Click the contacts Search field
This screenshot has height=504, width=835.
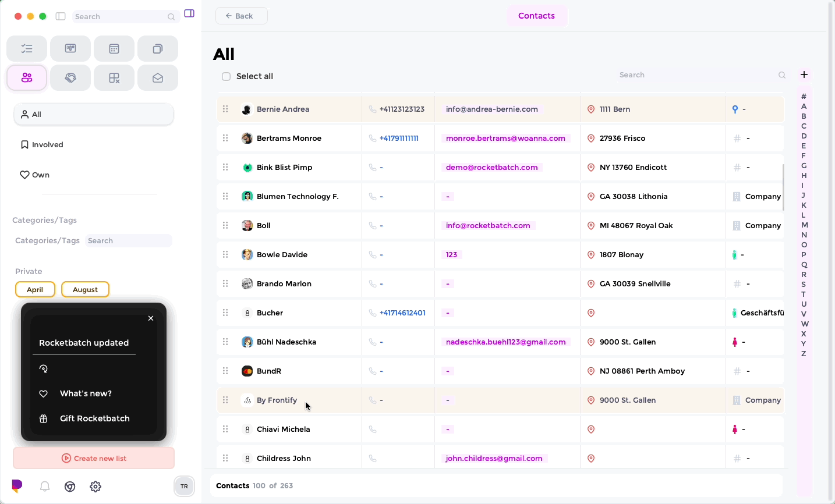coord(696,75)
